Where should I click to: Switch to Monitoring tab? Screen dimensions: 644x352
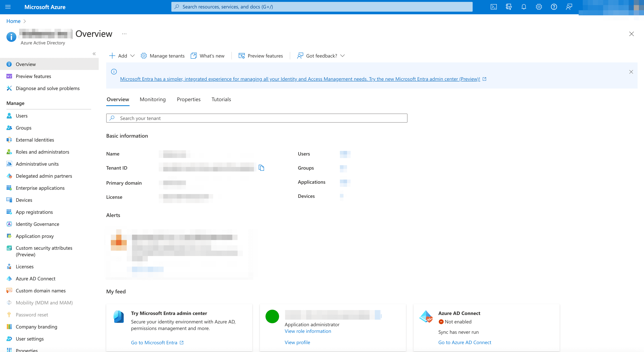pos(153,99)
